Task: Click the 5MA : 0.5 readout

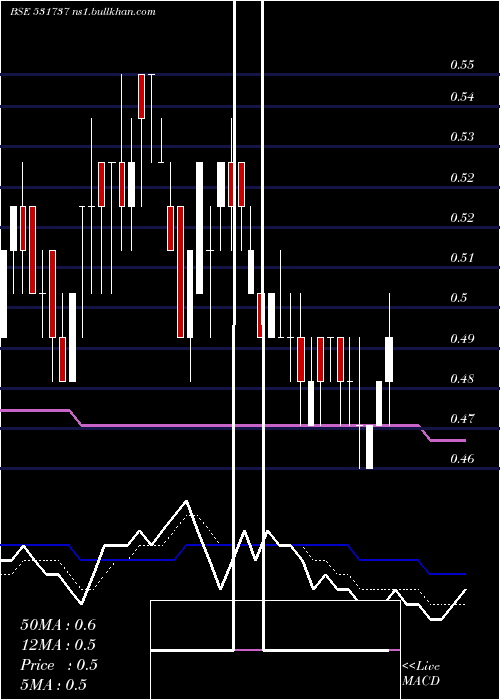Action: click(54, 685)
